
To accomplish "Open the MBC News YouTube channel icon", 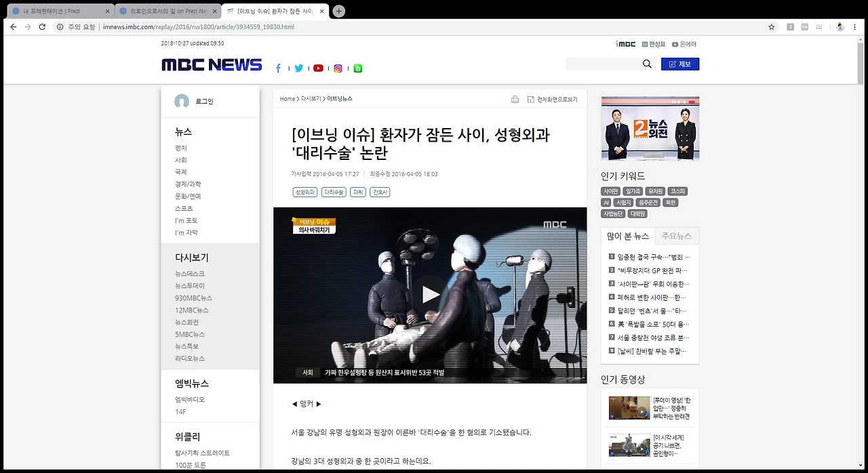I will [318, 68].
